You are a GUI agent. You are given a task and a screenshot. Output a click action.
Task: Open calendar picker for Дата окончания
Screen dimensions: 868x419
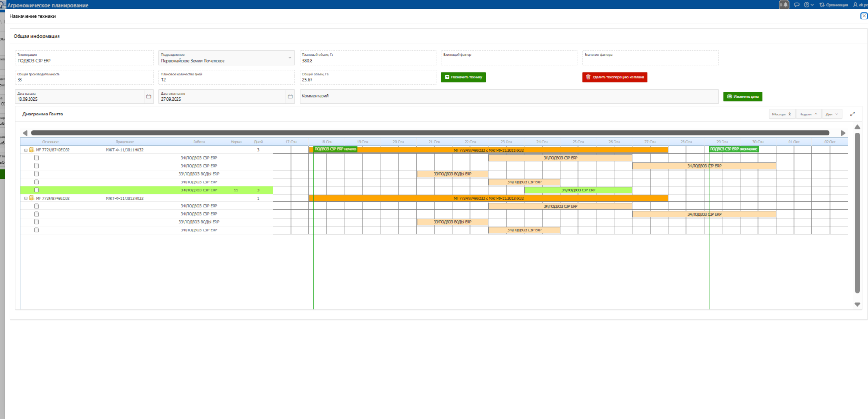click(x=290, y=96)
